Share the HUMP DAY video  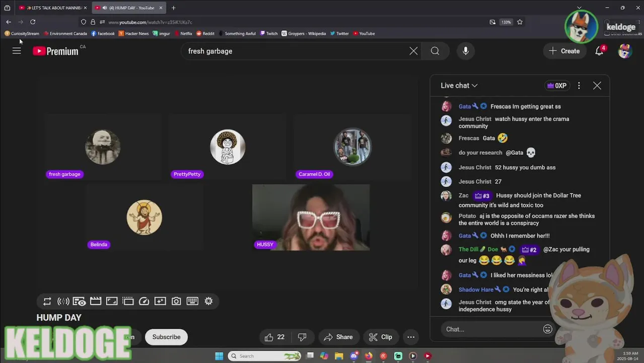(338, 337)
